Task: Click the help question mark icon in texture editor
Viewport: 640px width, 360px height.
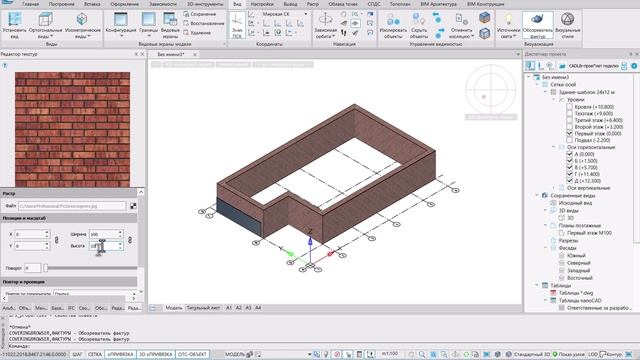Action: (5, 65)
